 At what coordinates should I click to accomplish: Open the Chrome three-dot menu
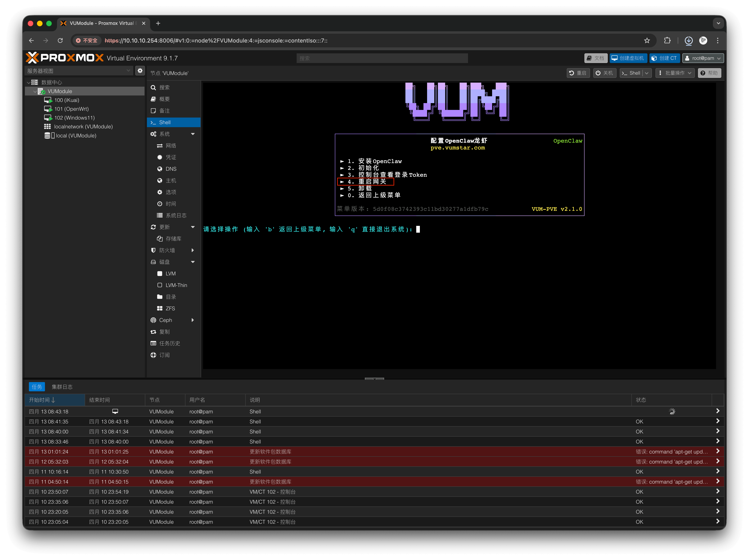pyautogui.click(x=717, y=41)
